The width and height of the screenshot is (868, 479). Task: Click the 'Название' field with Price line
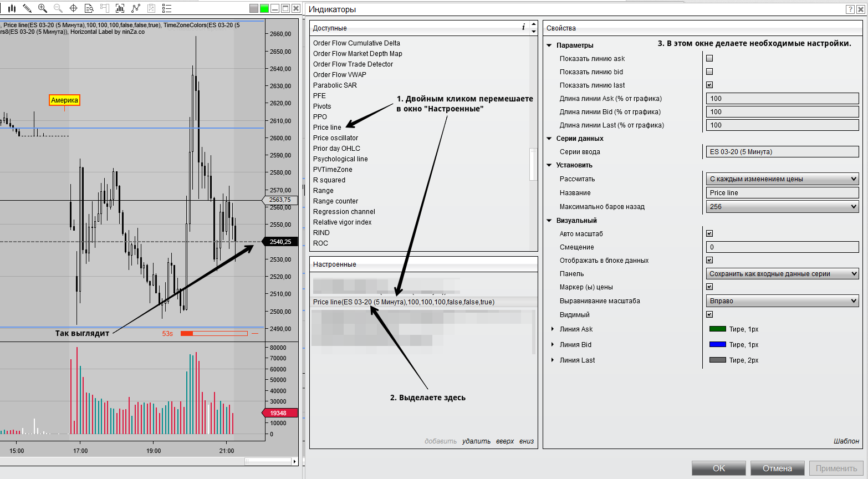(x=783, y=193)
